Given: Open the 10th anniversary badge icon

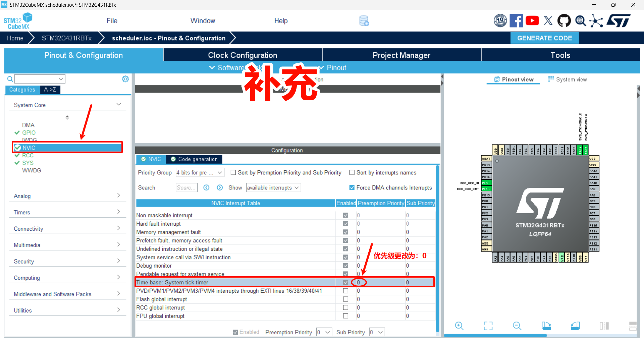Looking at the screenshot, I should click(500, 21).
